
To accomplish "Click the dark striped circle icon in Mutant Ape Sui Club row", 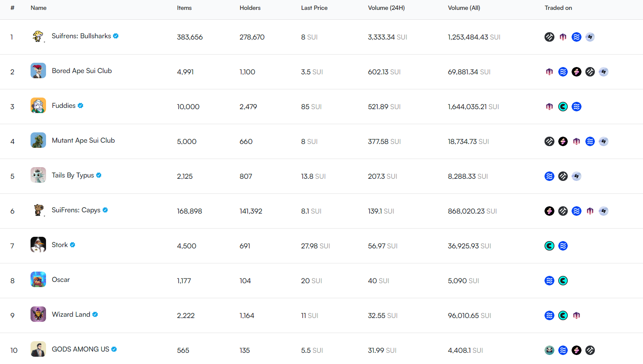I will tap(549, 141).
